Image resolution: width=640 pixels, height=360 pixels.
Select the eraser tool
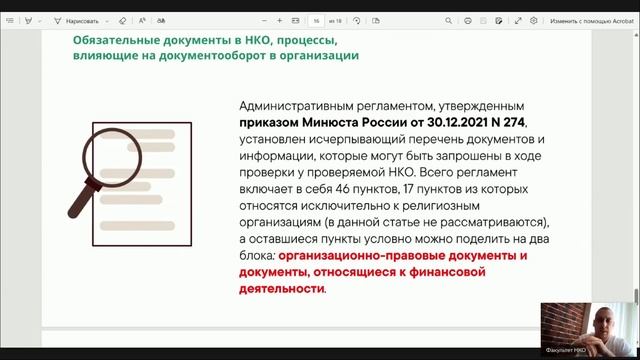click(122, 20)
